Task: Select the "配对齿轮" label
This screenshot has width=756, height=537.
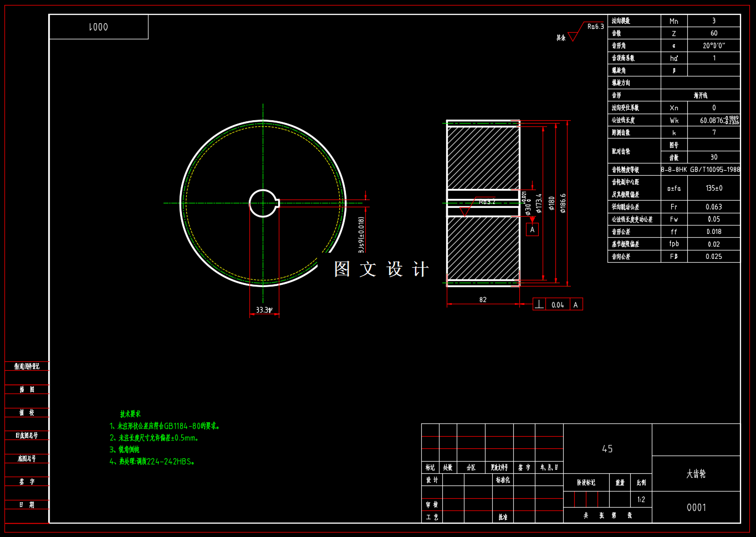Action: point(621,151)
